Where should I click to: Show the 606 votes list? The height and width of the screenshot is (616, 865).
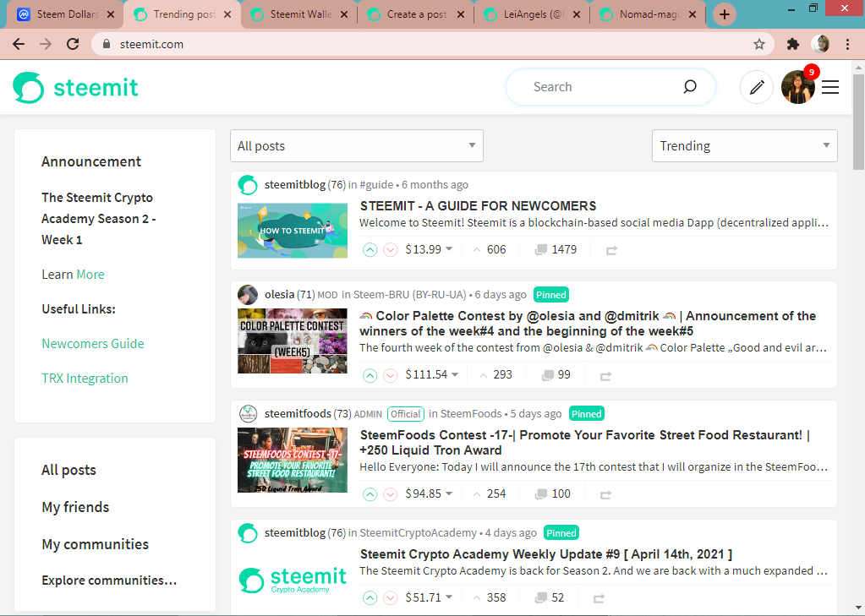pos(490,250)
